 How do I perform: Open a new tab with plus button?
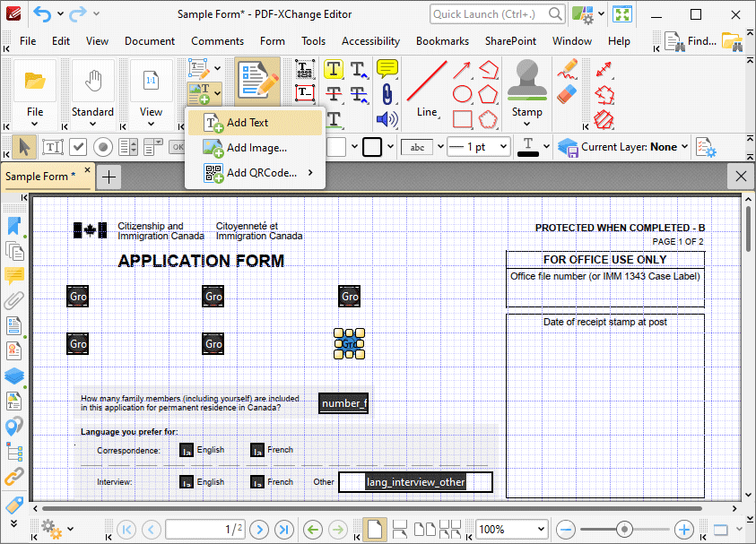(x=109, y=177)
